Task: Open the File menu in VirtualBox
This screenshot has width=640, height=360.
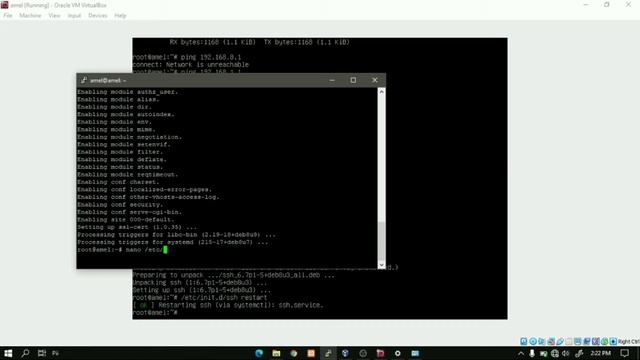Action: point(8,16)
